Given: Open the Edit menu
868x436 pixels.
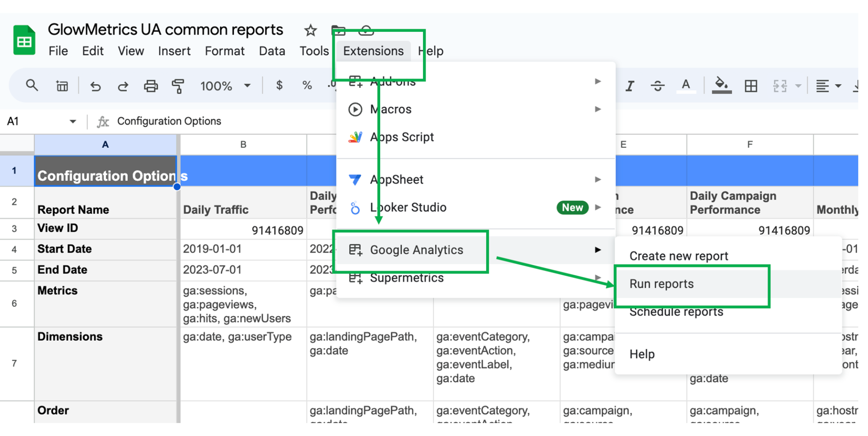Looking at the screenshot, I should point(93,51).
